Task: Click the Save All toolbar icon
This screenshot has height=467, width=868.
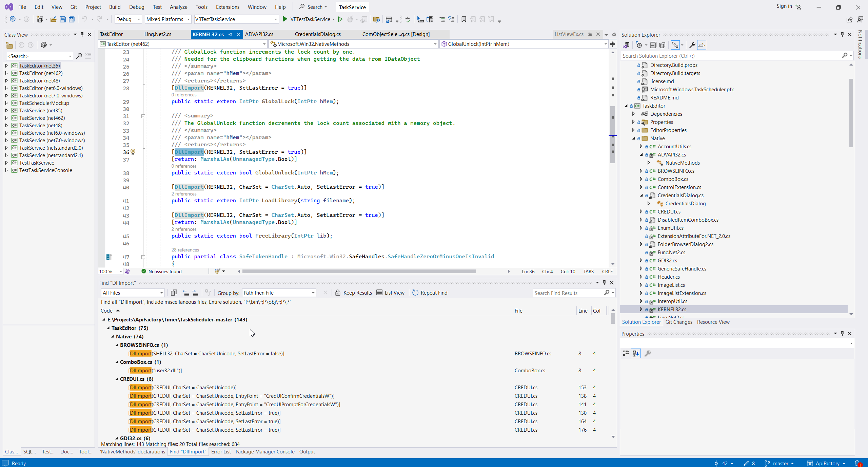Action: pyautogui.click(x=72, y=19)
